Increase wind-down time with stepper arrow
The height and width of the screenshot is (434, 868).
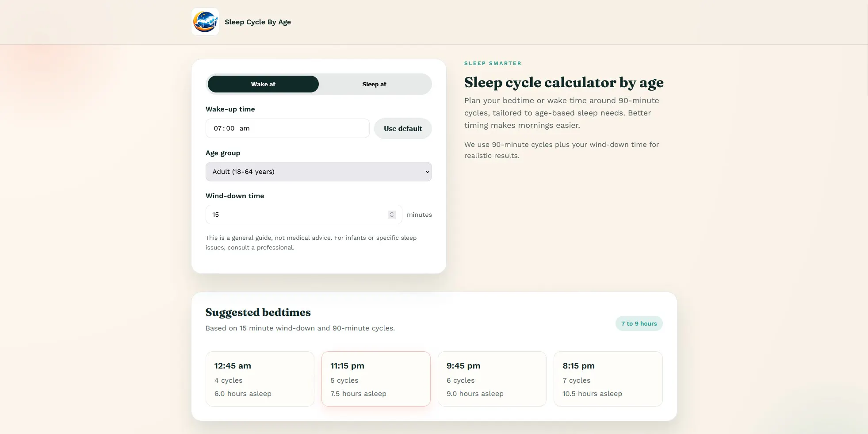coord(391,213)
